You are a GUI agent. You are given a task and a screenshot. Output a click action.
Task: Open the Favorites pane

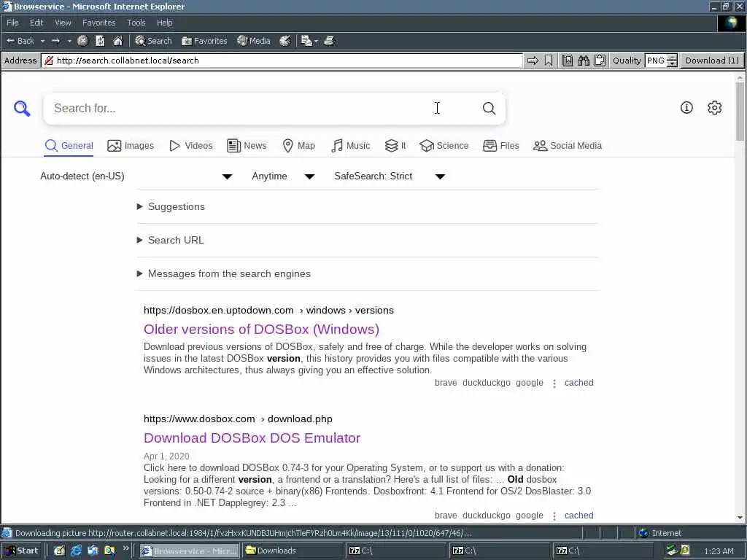click(204, 41)
